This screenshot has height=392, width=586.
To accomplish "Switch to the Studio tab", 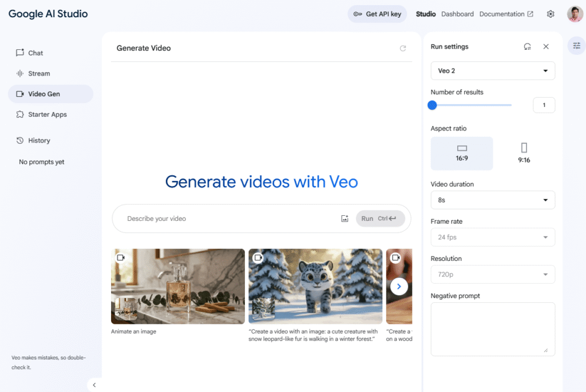I will tap(426, 14).
